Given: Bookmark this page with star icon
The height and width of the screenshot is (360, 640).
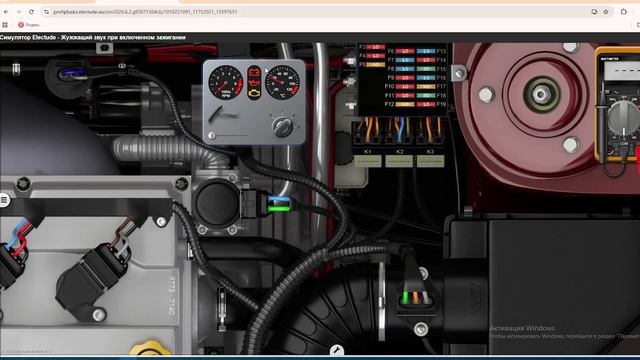Looking at the screenshot, I should 606,12.
